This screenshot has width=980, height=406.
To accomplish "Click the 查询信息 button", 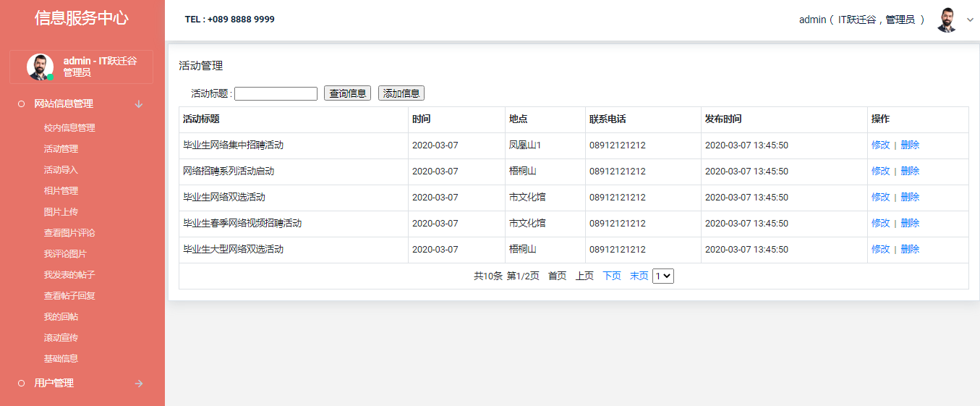I will click(x=347, y=93).
